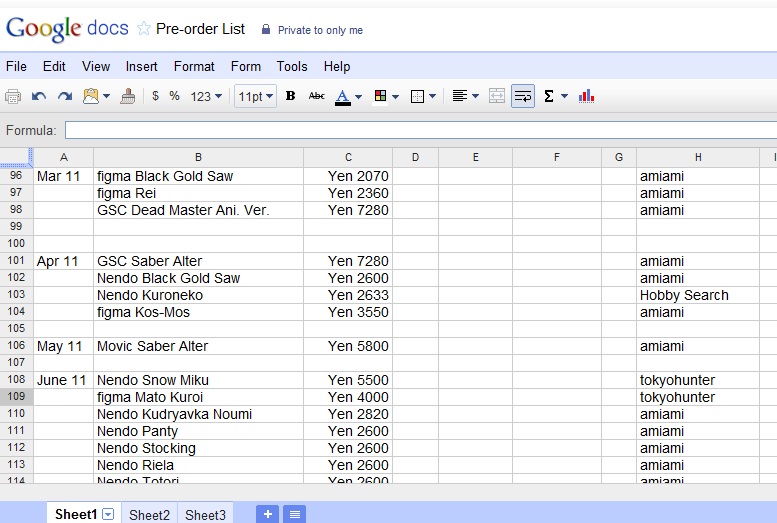Open the Insert menu
777x523 pixels.
click(x=141, y=66)
